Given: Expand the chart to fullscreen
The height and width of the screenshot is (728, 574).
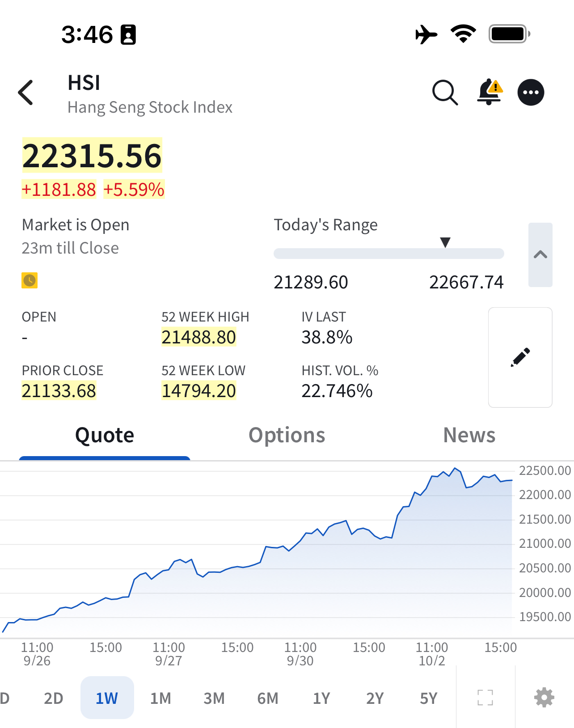Looking at the screenshot, I should pos(485,697).
